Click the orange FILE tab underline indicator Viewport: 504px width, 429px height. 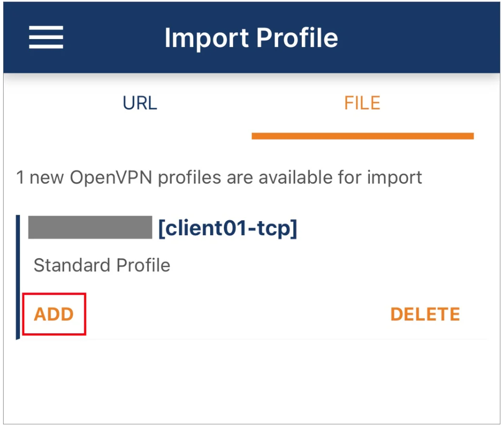click(x=363, y=136)
